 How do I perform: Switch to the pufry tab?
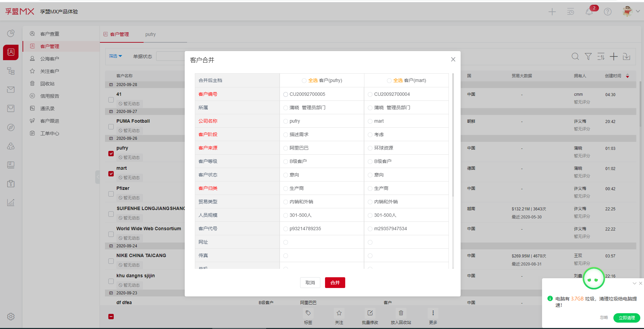coord(150,34)
